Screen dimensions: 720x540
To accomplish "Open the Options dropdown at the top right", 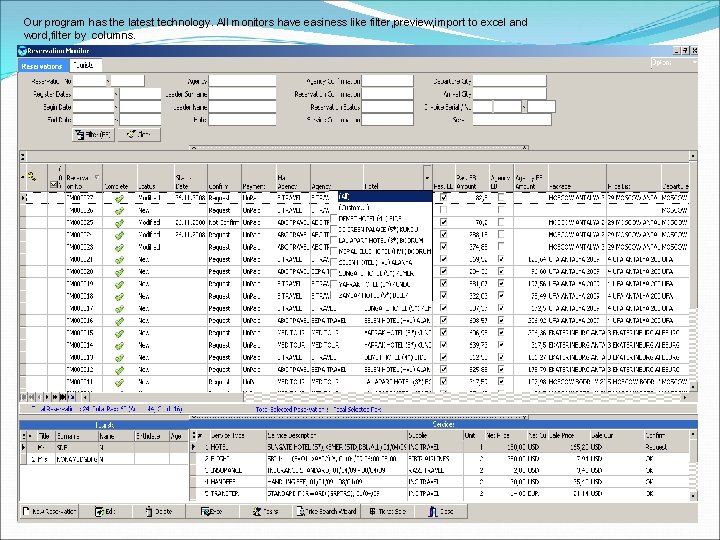I will 674,62.
